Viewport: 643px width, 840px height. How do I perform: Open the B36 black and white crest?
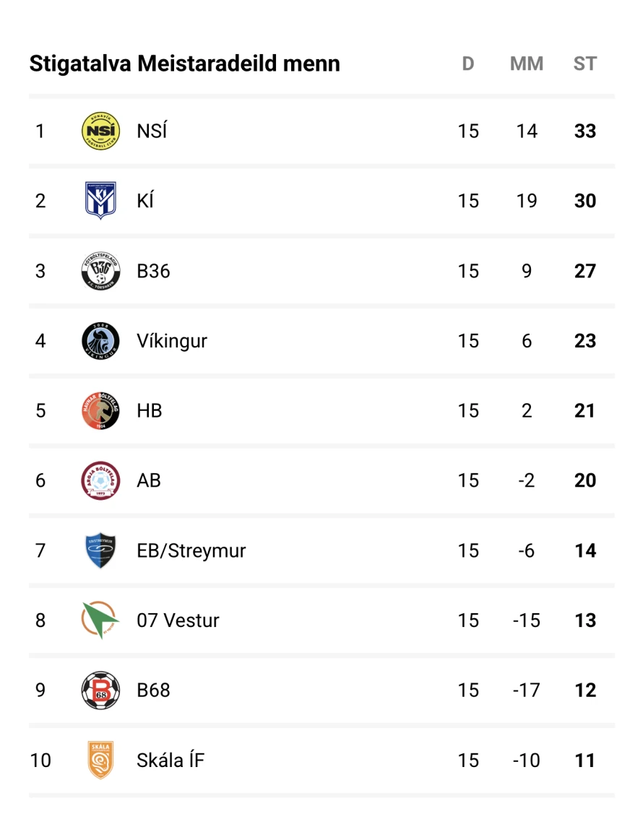100,271
